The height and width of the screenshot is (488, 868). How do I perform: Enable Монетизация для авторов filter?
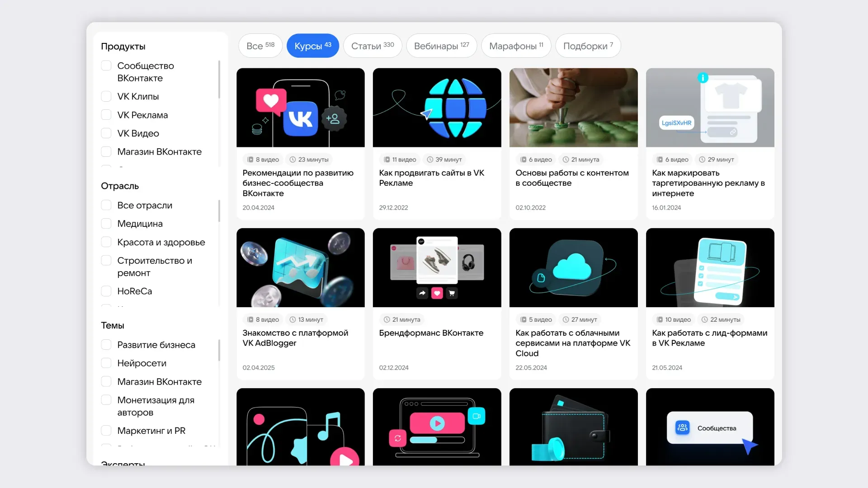click(x=106, y=400)
